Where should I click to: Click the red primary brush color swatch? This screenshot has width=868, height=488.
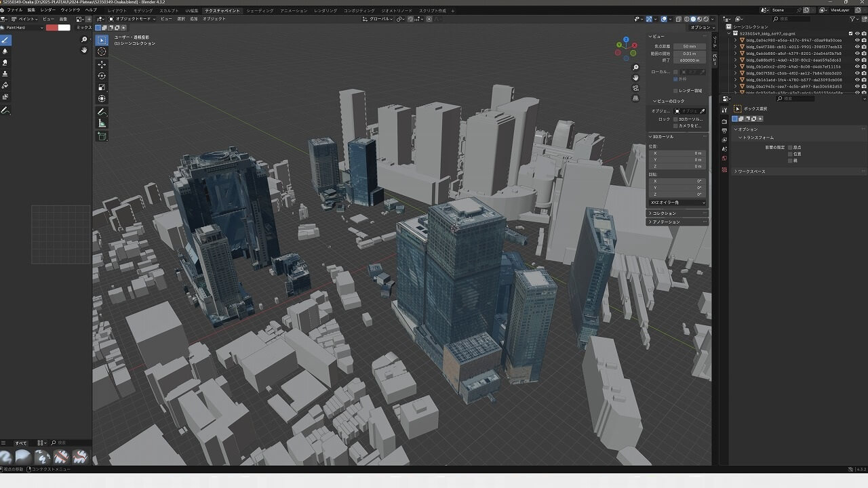point(52,28)
